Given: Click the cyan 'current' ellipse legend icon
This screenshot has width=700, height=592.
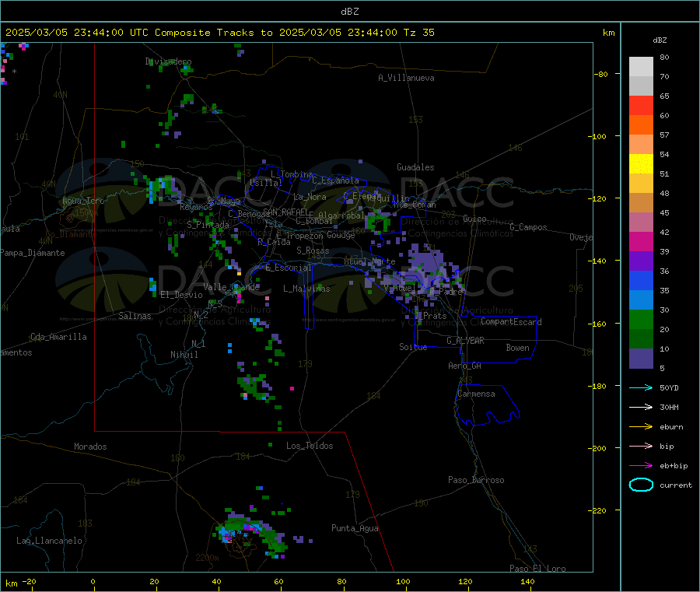Looking at the screenshot, I should tap(641, 485).
